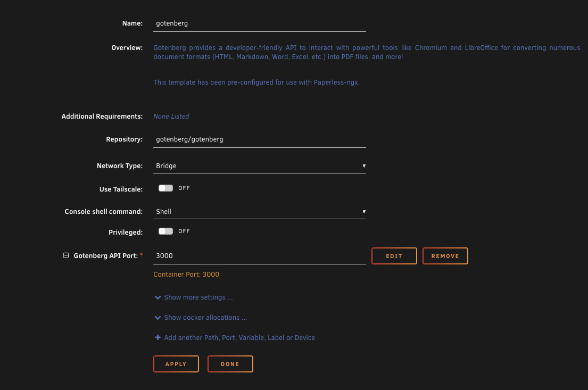
Task: Expand Show docker allocations text link
Action: tap(205, 318)
